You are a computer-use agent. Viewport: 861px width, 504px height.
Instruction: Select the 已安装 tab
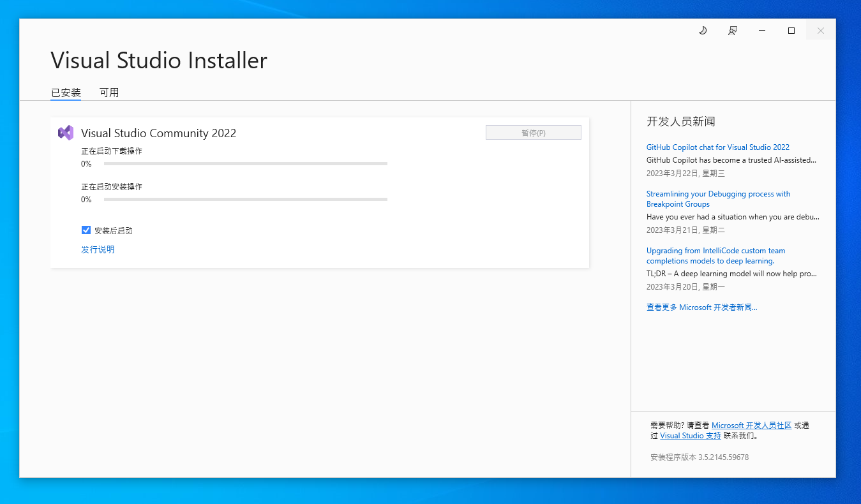click(65, 92)
